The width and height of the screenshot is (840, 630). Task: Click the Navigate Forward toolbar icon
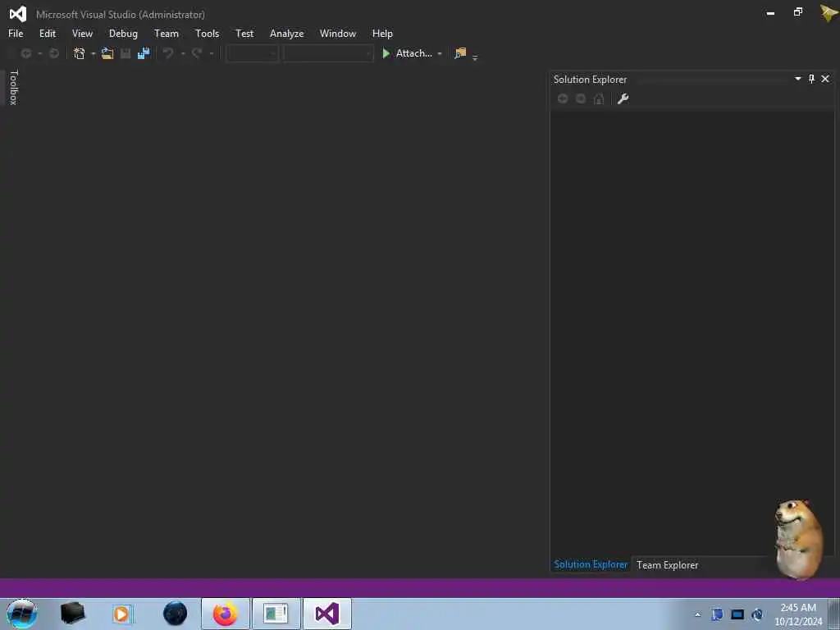click(54, 53)
